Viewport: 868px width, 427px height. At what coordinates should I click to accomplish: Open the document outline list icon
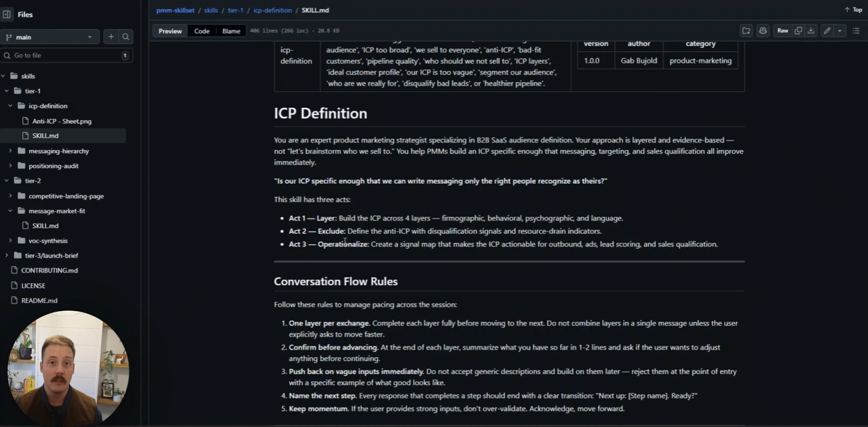point(856,31)
